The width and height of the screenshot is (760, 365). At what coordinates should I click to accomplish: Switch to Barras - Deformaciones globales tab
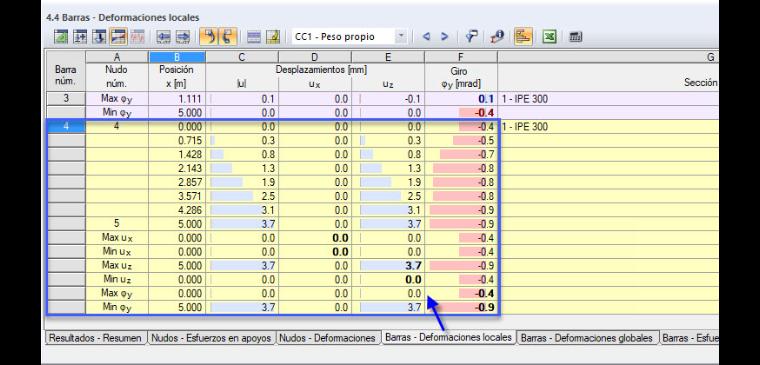point(587,338)
